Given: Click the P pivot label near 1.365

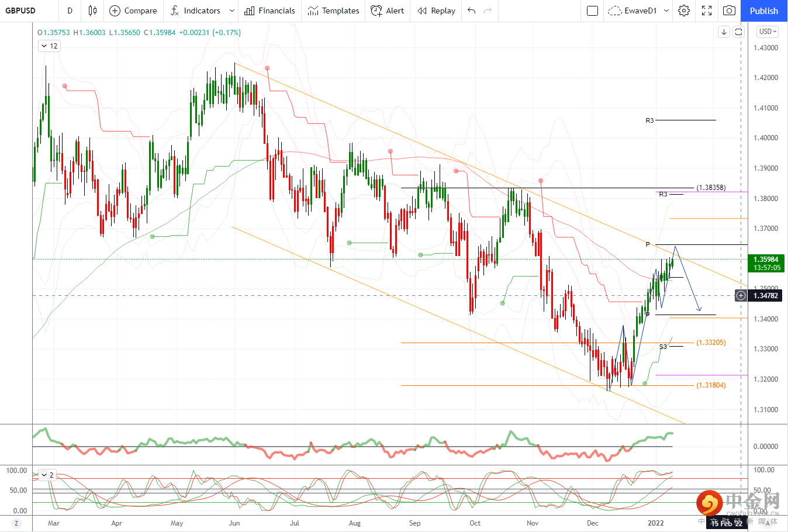Looking at the screenshot, I should point(648,244).
